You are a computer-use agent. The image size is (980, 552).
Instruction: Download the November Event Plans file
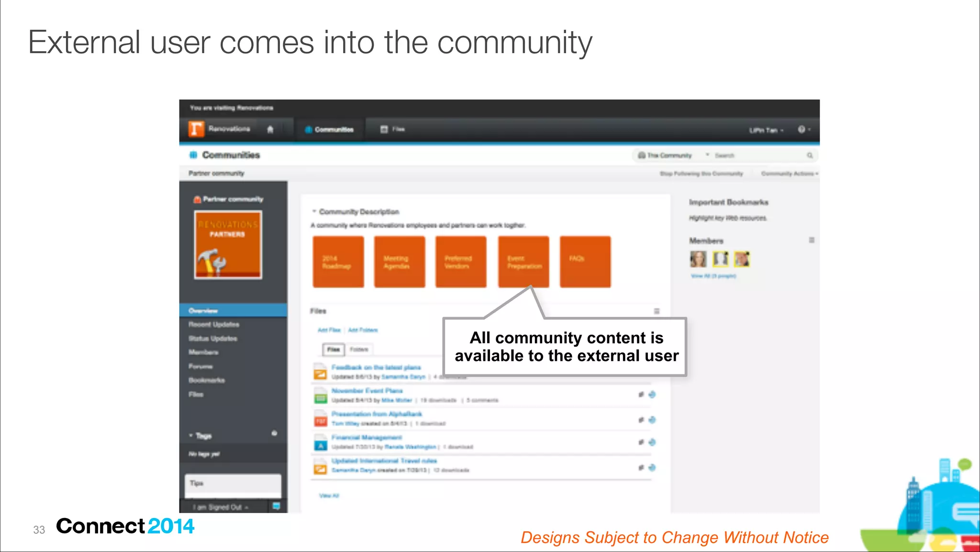[x=652, y=394]
